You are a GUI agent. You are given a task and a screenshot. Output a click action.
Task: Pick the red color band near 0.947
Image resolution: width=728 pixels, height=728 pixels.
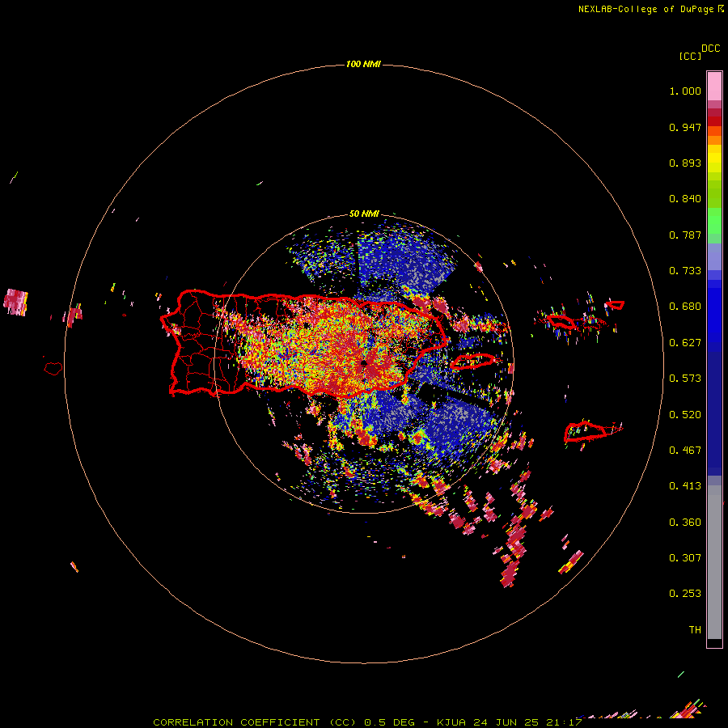tap(714, 121)
